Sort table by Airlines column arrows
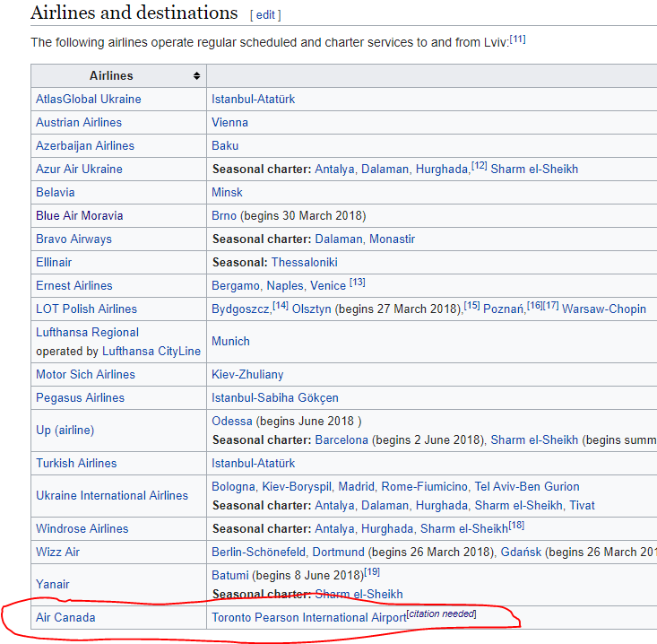Image resolution: width=657 pixels, height=644 pixels. tap(196, 76)
